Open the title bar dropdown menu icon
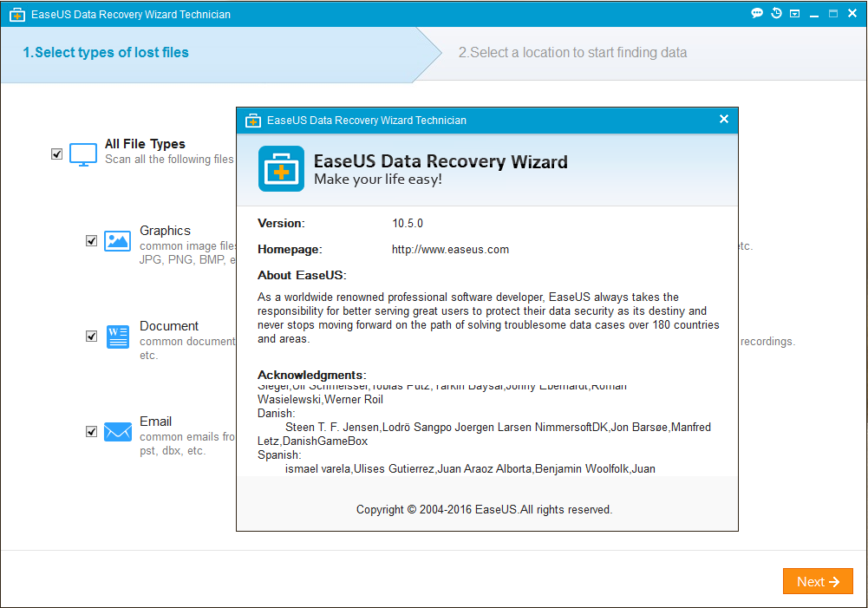 pos(795,14)
